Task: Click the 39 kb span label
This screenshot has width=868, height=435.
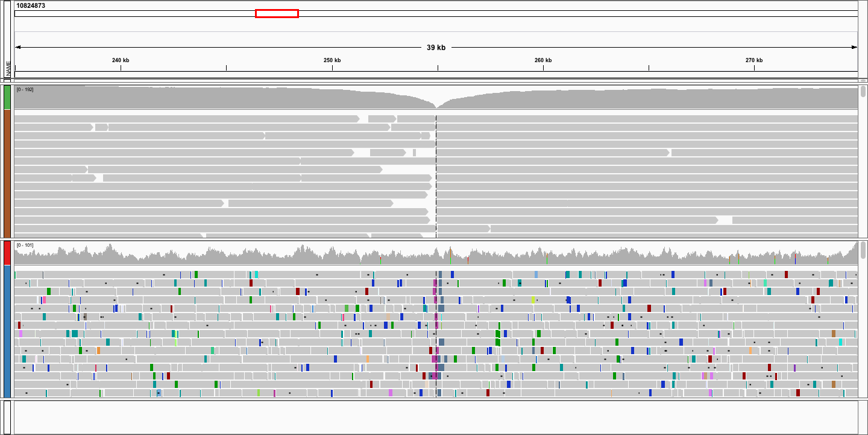Action: pos(436,48)
